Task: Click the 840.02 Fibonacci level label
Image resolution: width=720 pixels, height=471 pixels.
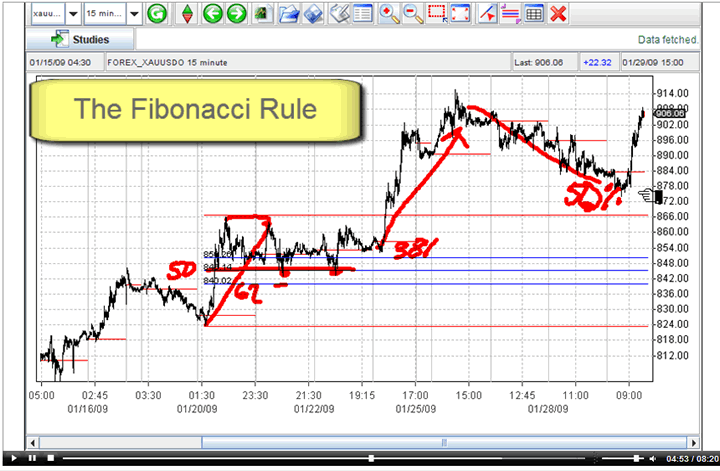Action: (x=217, y=280)
